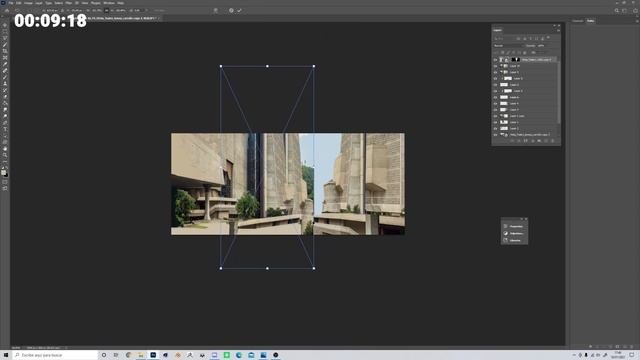Open the Layer menu
Viewport: 640px width, 360px height.
click(x=39, y=3)
